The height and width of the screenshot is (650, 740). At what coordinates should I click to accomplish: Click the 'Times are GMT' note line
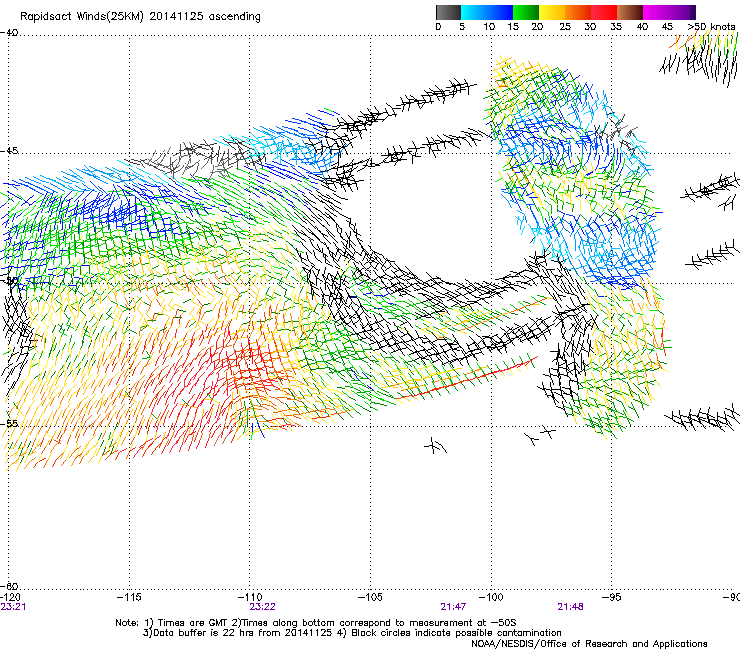pyautogui.click(x=316, y=623)
